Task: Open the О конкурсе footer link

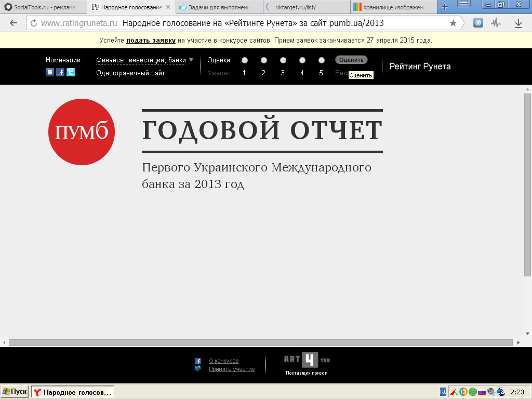Action: [x=223, y=361]
